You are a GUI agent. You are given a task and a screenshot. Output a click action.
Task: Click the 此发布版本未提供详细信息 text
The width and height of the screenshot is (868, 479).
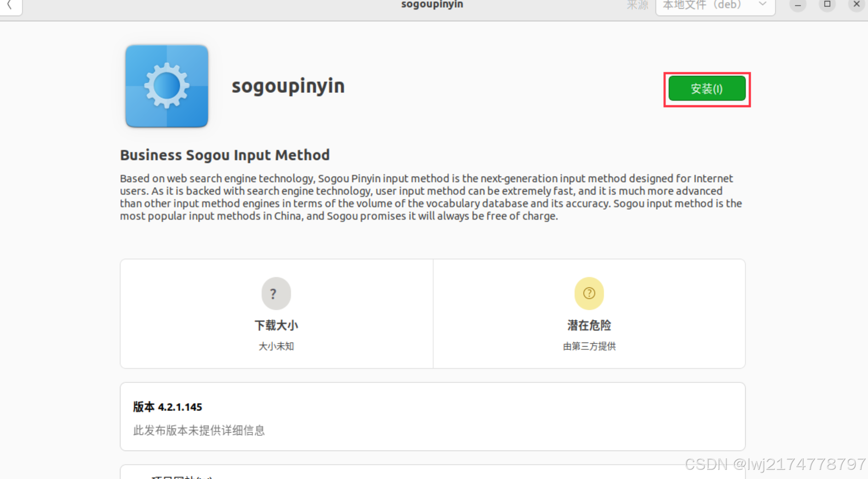199,430
